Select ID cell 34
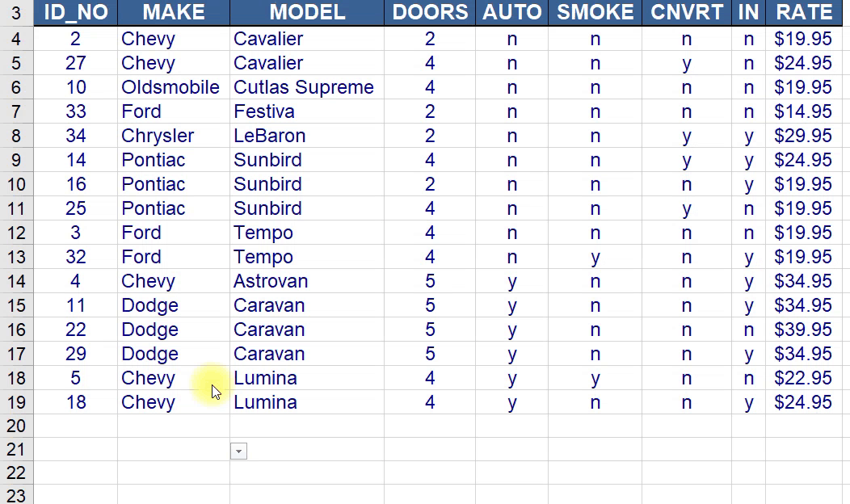 [x=76, y=136]
